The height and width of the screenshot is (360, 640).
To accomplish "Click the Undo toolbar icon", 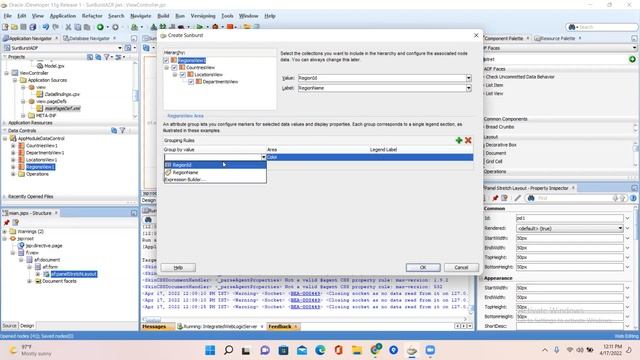I will pos(46,27).
